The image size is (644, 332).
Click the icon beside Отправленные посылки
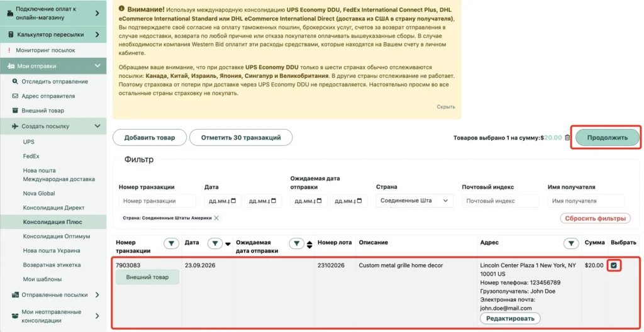[15, 295]
